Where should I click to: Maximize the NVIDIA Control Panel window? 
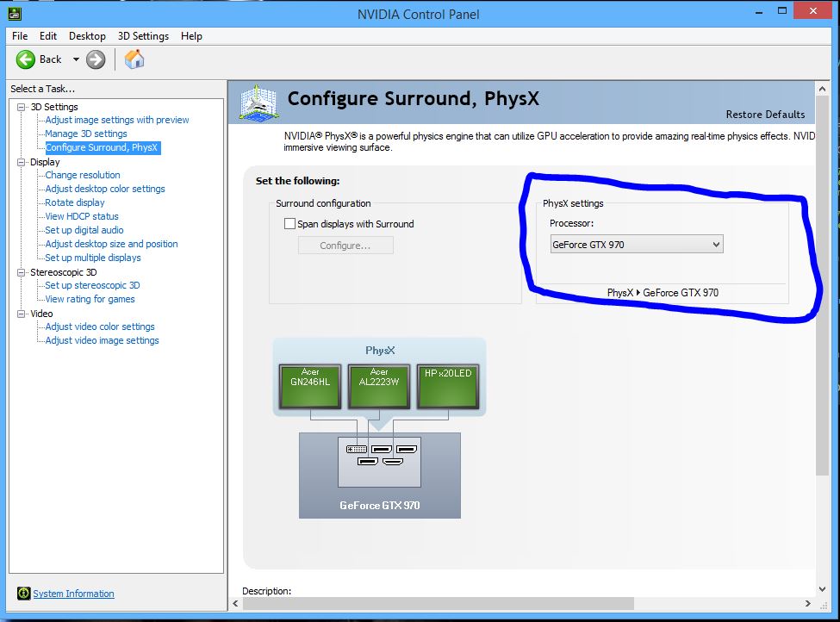[782, 11]
